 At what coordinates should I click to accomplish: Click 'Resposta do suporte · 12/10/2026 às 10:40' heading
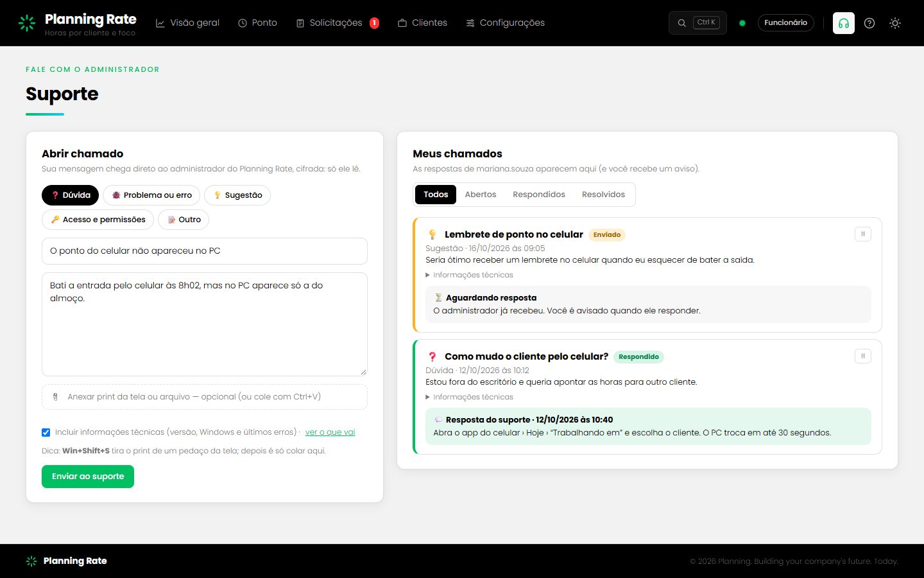tap(529, 420)
